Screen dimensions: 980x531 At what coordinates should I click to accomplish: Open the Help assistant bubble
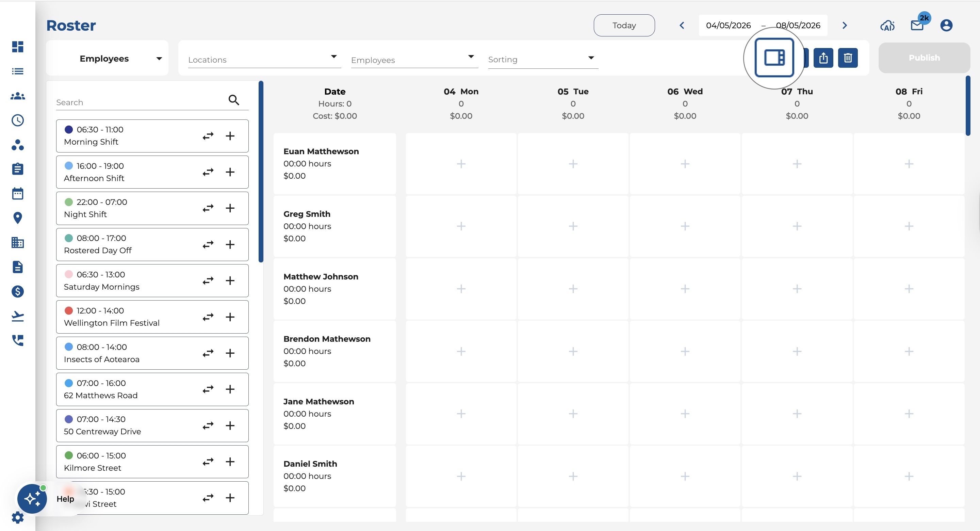click(x=32, y=499)
